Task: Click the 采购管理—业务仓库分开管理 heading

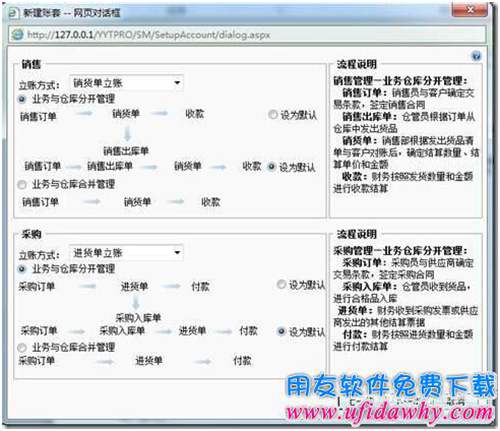Action: tap(400, 251)
